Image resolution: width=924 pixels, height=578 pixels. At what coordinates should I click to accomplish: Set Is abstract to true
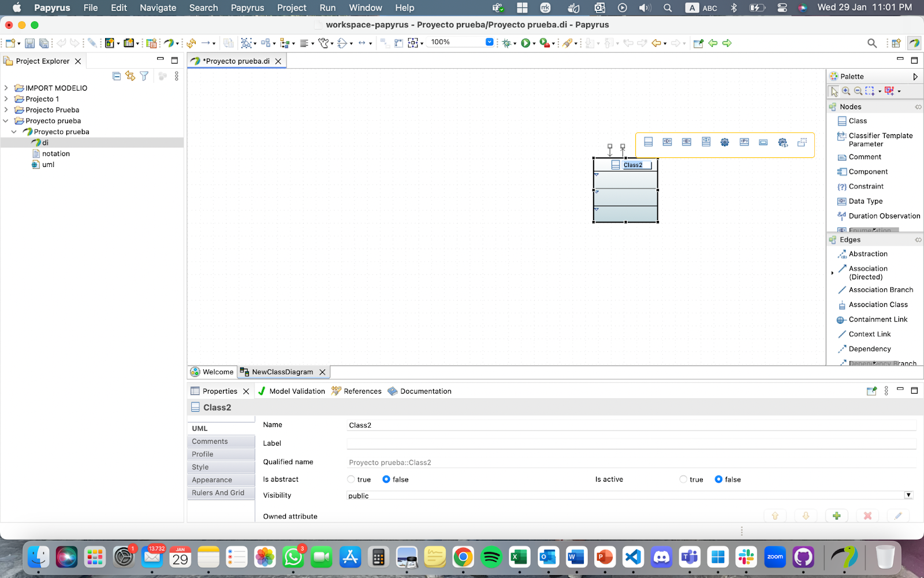tap(351, 479)
